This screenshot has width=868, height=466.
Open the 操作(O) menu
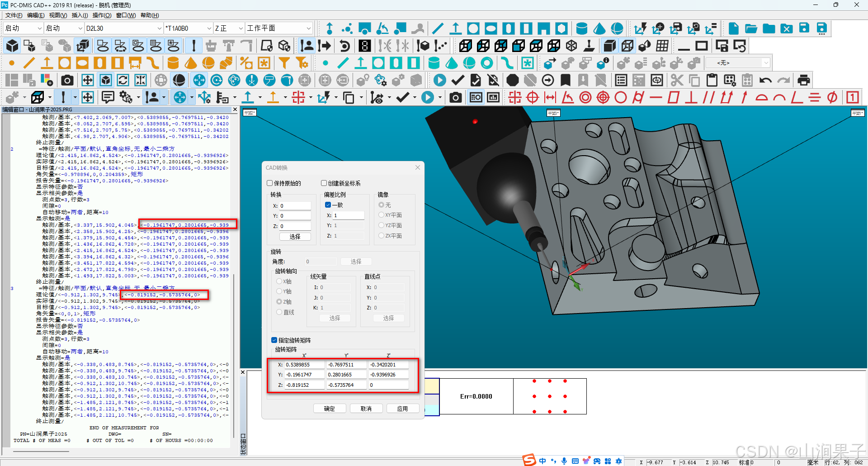102,15
